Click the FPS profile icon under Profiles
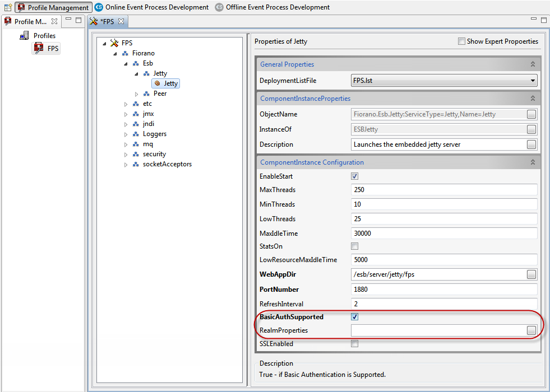550x392 pixels. tap(39, 49)
